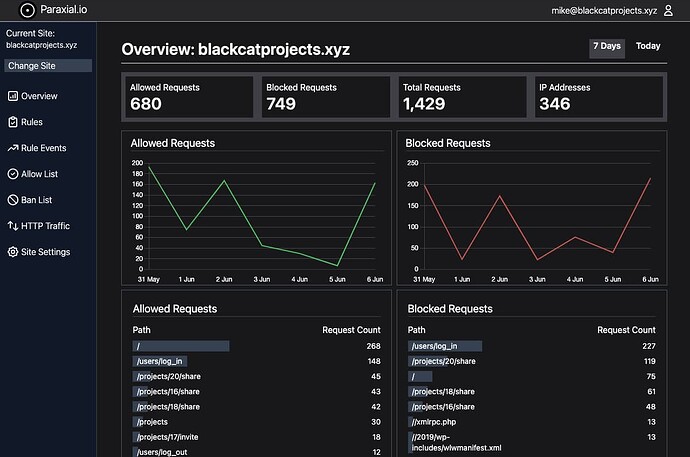Click blocked path /projects/16/share with 48
This screenshot has height=457, width=690.
pos(532,407)
